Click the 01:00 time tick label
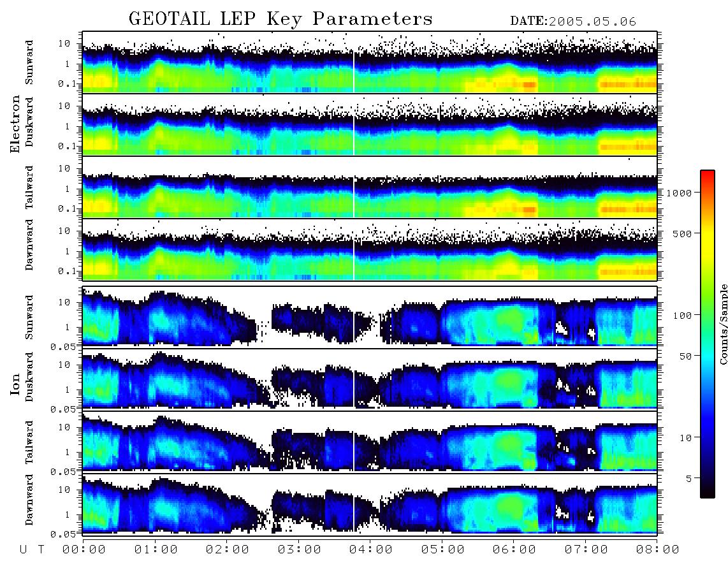The image size is (728, 561). pos(156,550)
